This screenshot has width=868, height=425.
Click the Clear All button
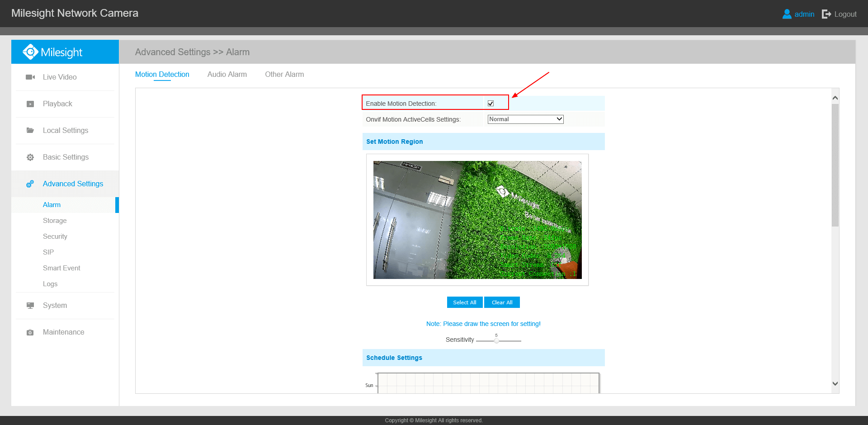(x=502, y=302)
